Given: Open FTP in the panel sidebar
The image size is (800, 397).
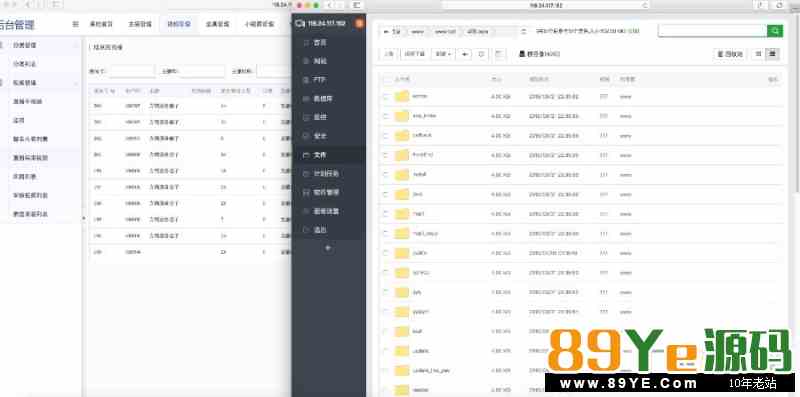Looking at the screenshot, I should pyautogui.click(x=329, y=80).
